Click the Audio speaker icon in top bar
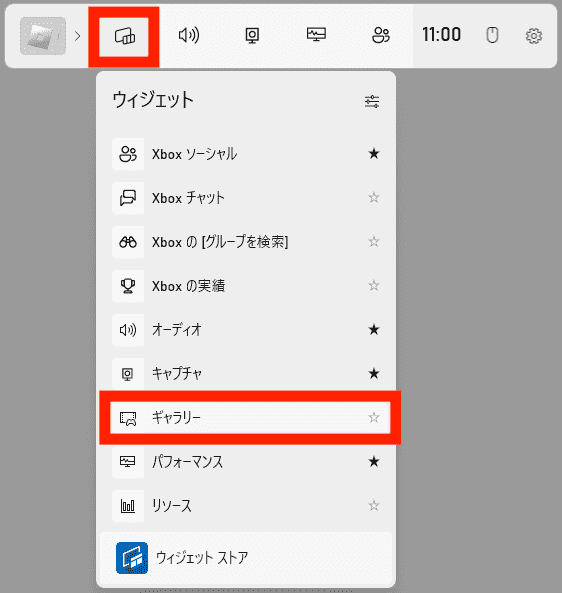The image size is (562, 593). coord(189,36)
